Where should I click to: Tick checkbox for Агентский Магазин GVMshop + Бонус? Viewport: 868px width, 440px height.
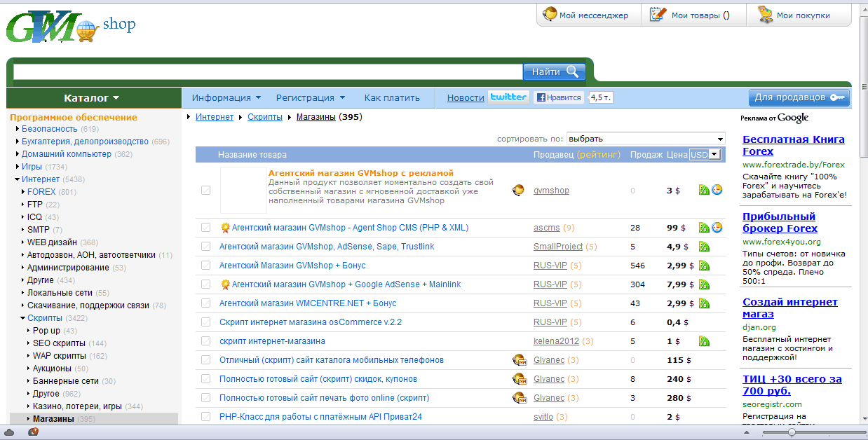tap(205, 265)
